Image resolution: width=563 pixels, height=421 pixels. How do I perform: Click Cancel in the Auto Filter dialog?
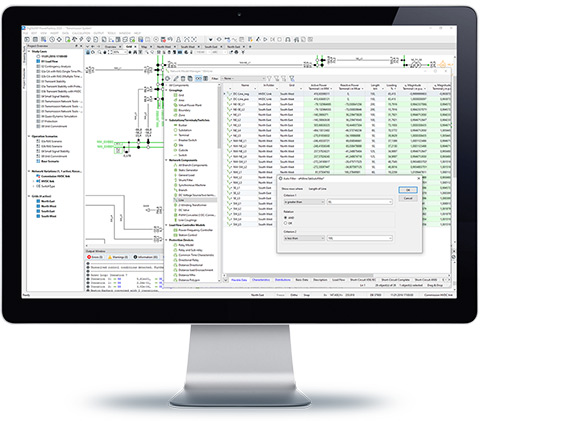point(408,198)
